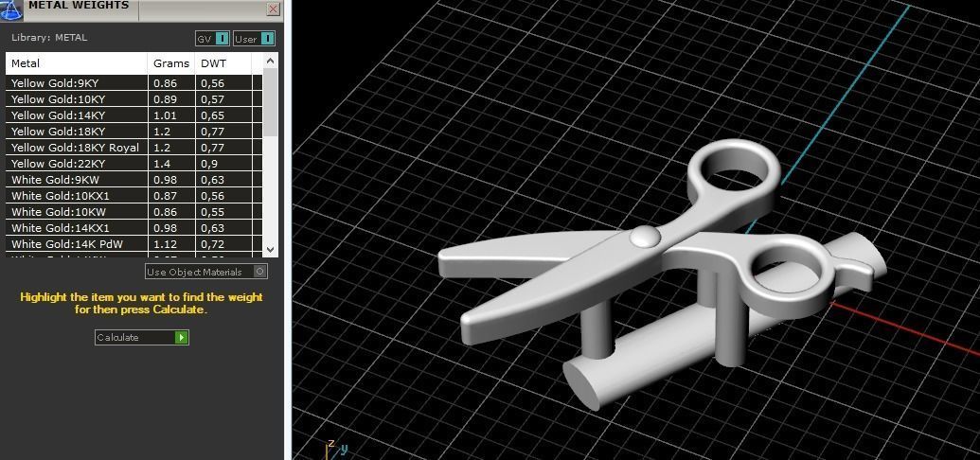Click the DWT column header

click(223, 63)
